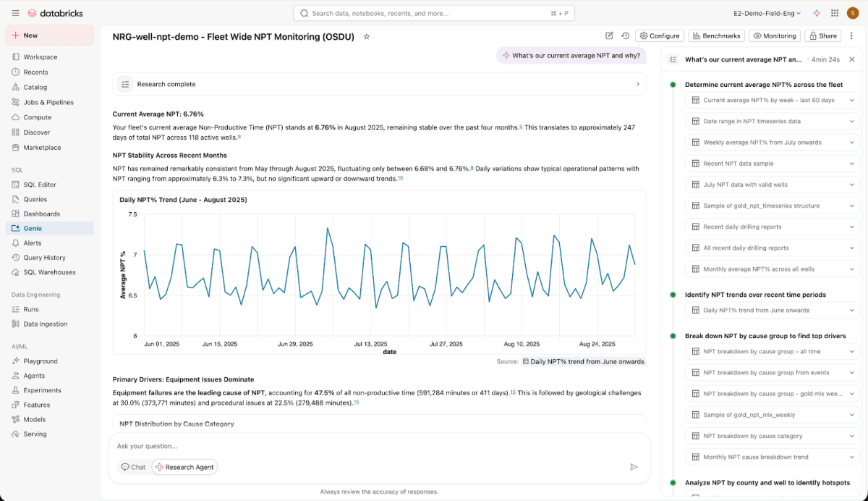Click the Ask your question field
868x501 pixels.
pyautogui.click(x=376, y=446)
